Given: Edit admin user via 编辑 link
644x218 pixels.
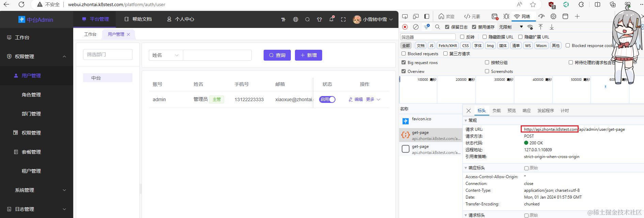Looking at the screenshot, I should click(356, 99).
